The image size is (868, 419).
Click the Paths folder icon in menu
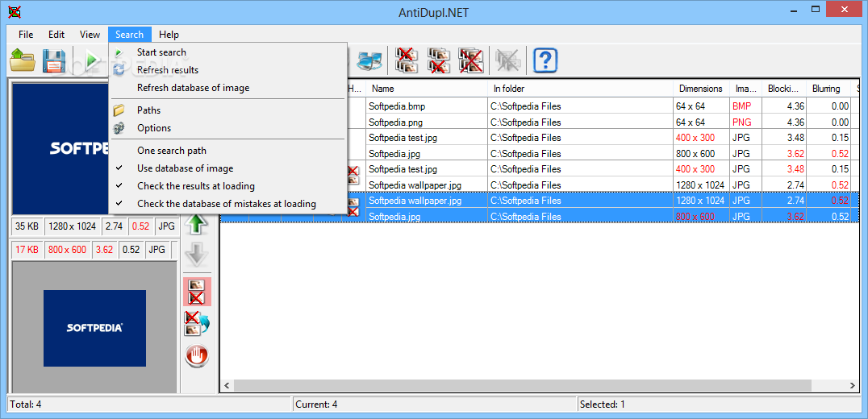pos(119,110)
